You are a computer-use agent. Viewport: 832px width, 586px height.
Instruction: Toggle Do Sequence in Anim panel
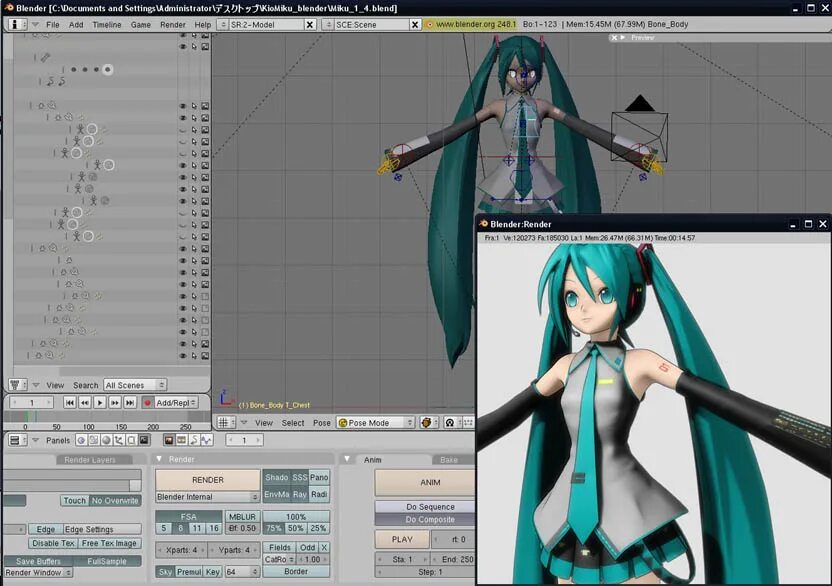(430, 507)
